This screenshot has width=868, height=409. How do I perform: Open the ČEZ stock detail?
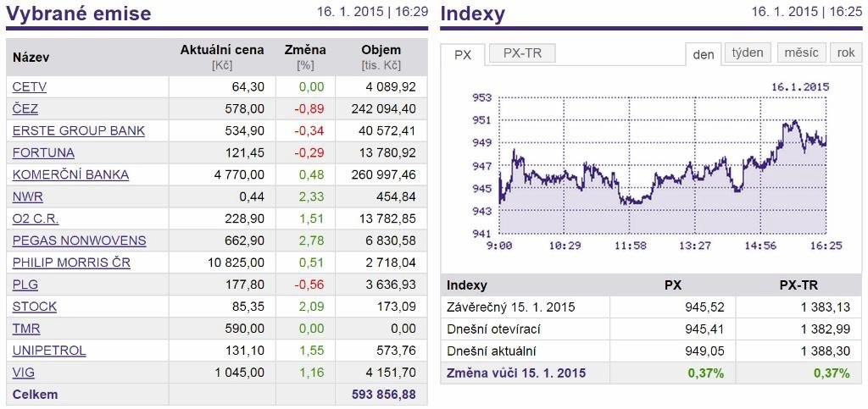pos(25,109)
